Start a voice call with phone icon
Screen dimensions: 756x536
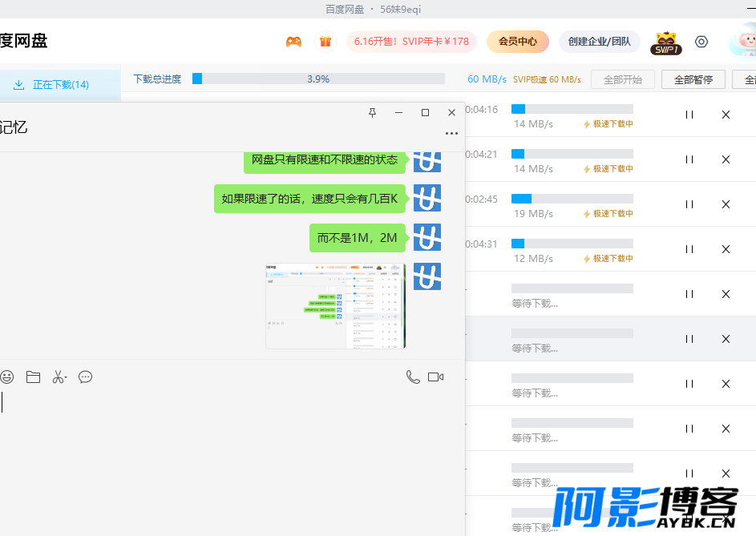pos(413,377)
